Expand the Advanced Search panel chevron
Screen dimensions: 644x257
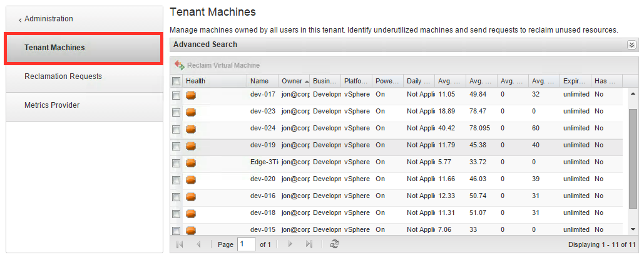click(x=631, y=45)
